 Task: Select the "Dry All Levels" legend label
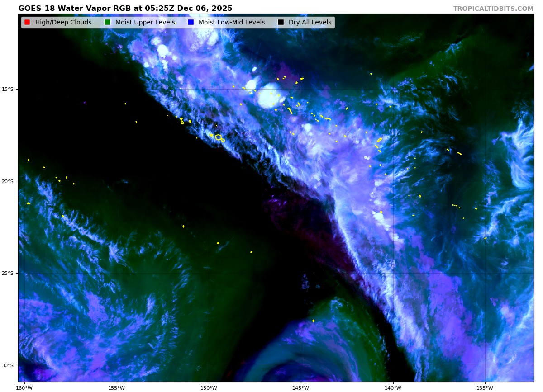coord(310,23)
